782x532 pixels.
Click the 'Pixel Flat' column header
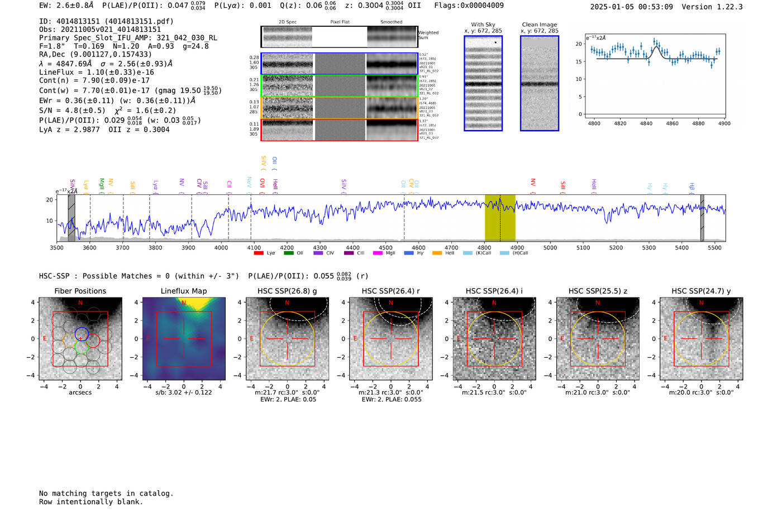pos(340,22)
